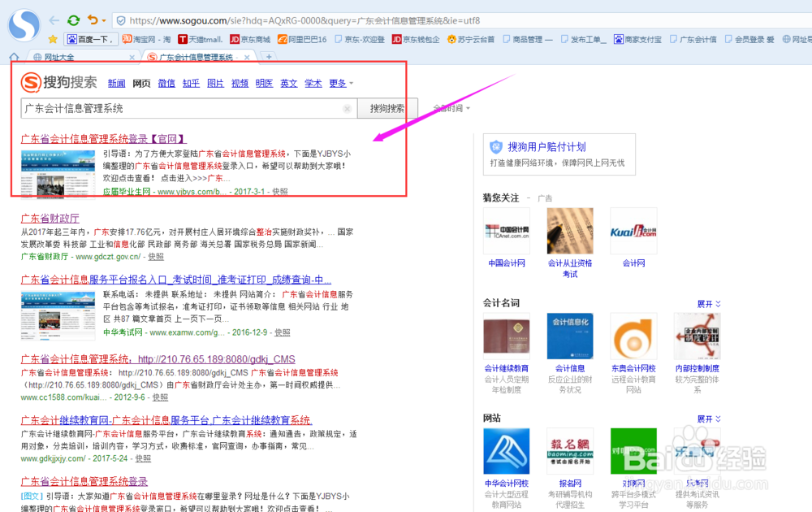Image resolution: width=812 pixels, height=512 pixels.
Task: Click the Sogou browser logo avatar
Action: pyautogui.click(x=24, y=24)
